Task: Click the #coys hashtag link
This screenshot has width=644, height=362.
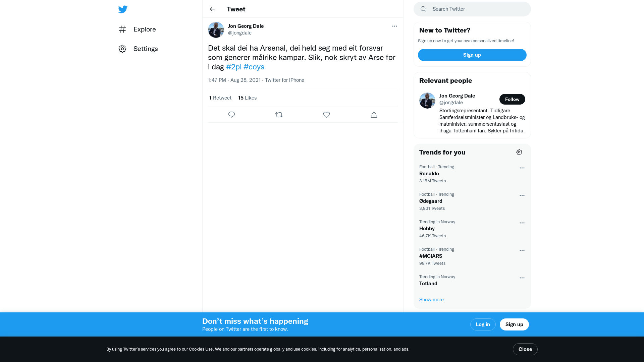Action: click(x=254, y=67)
